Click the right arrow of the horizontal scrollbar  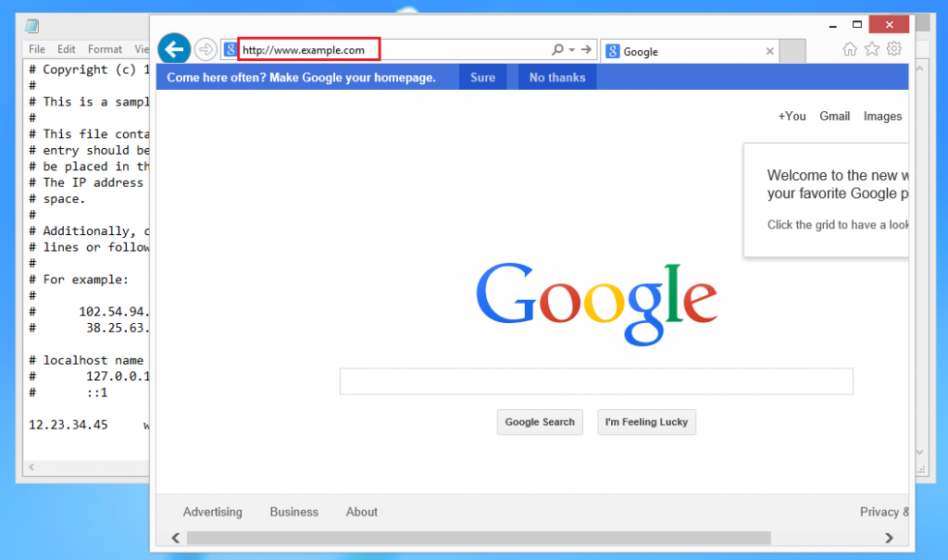coord(888,538)
